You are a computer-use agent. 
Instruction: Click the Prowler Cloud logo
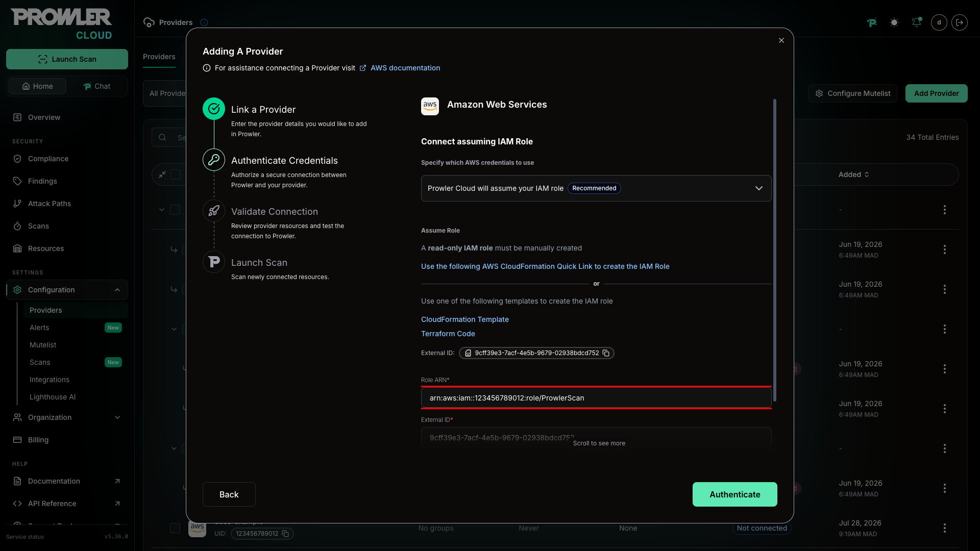(x=61, y=24)
